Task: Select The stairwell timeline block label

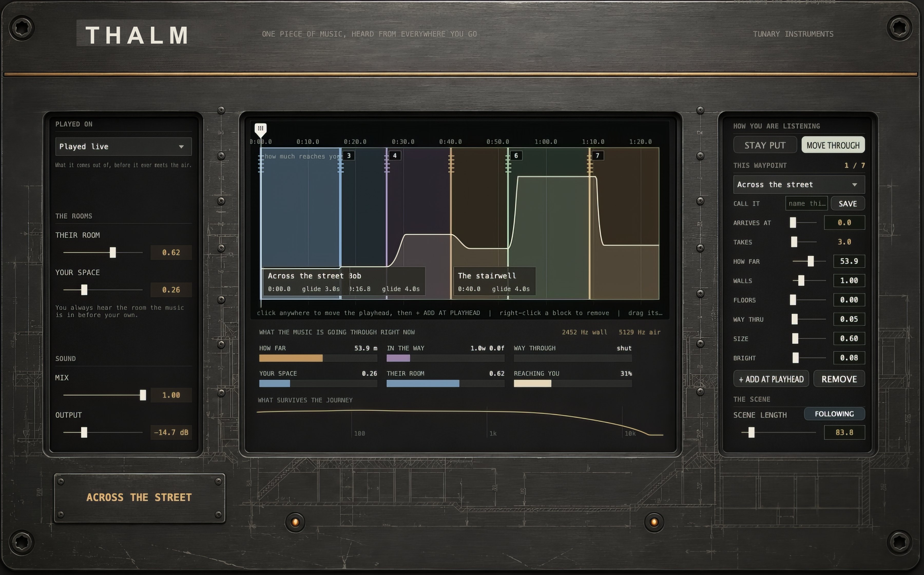Action: (487, 276)
